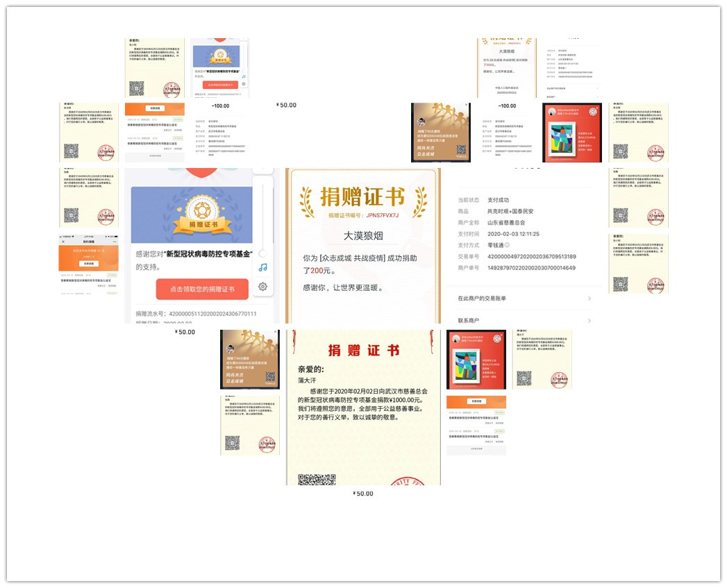Click the round seal on the top-right yellow receipt
This screenshot has width=727, height=588.
pos(655,153)
